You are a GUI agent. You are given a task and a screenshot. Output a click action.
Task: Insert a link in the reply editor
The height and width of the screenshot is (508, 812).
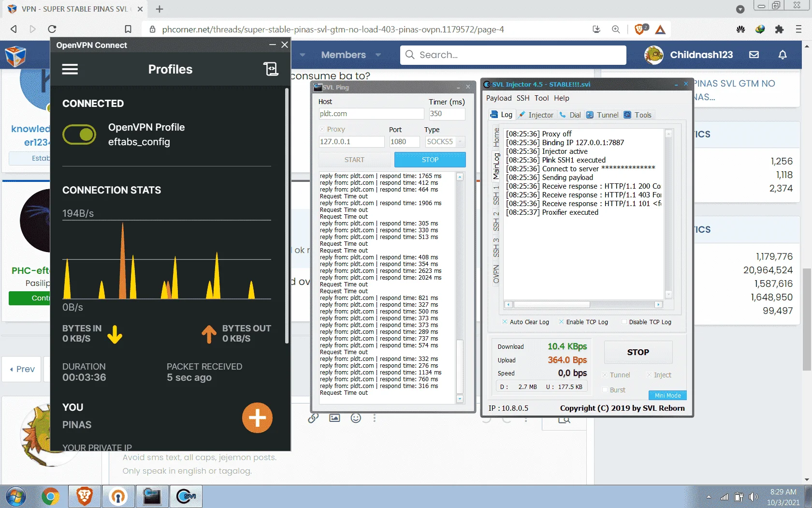point(313,418)
